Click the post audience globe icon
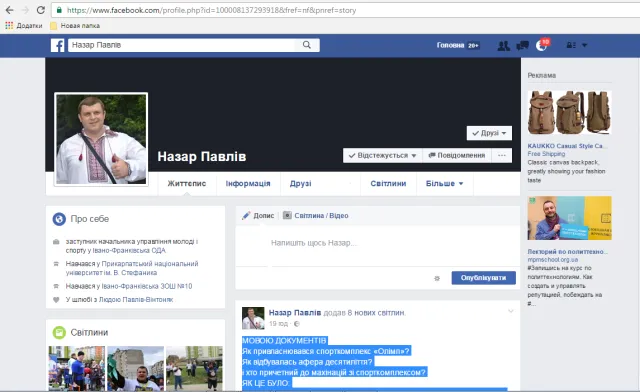The height and width of the screenshot is (392, 640). pos(297,324)
